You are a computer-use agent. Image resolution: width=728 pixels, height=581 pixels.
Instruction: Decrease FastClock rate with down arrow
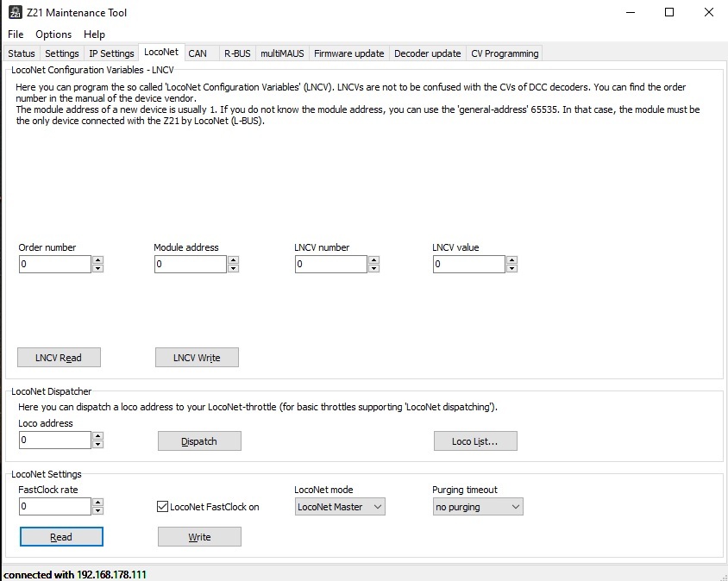click(x=97, y=510)
